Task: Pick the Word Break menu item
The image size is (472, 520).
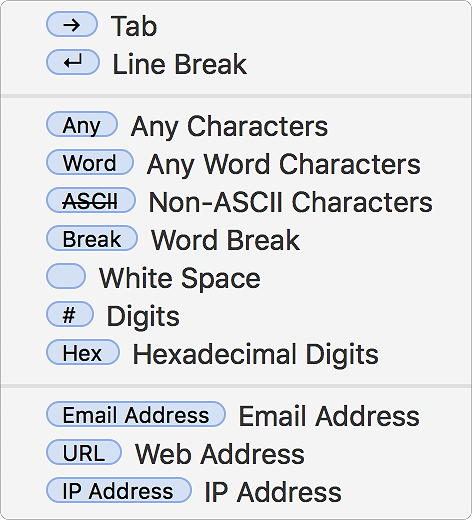Action: click(x=225, y=240)
